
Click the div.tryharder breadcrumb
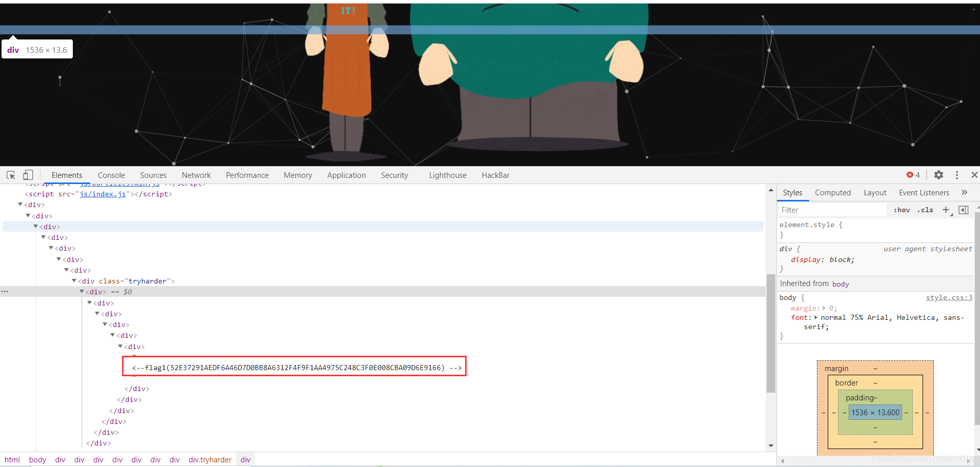210,460
